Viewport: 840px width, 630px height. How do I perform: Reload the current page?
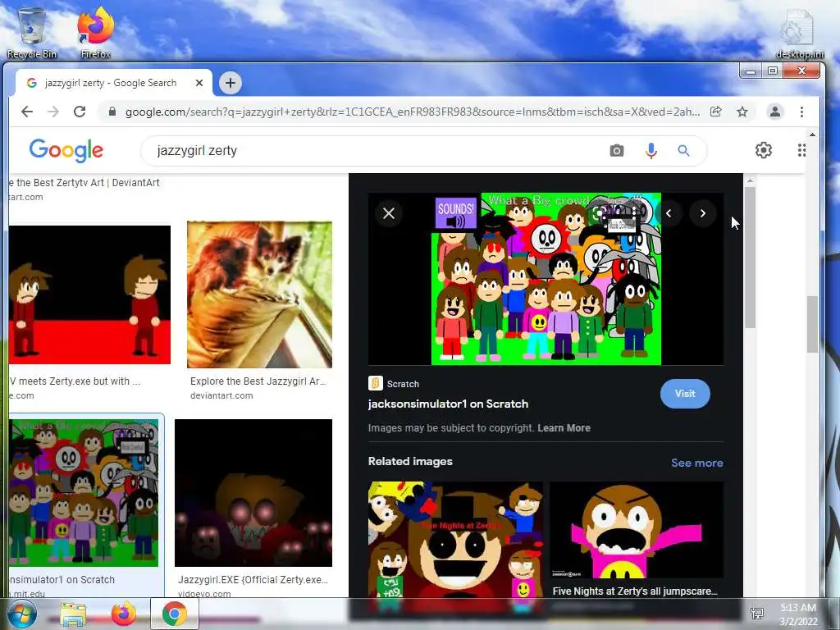point(80,112)
